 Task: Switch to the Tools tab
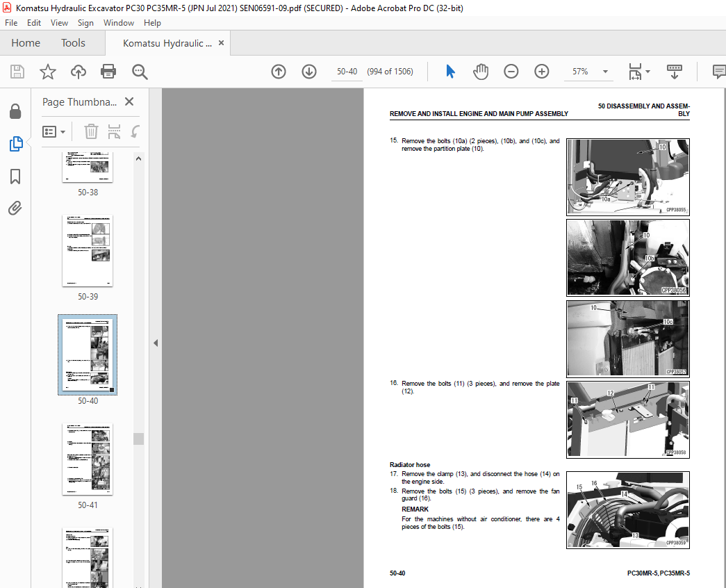point(73,43)
